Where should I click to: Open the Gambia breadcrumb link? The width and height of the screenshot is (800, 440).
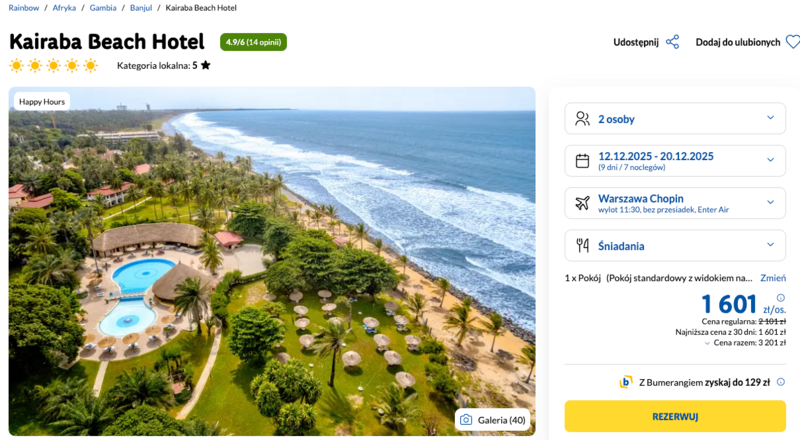[x=103, y=7]
